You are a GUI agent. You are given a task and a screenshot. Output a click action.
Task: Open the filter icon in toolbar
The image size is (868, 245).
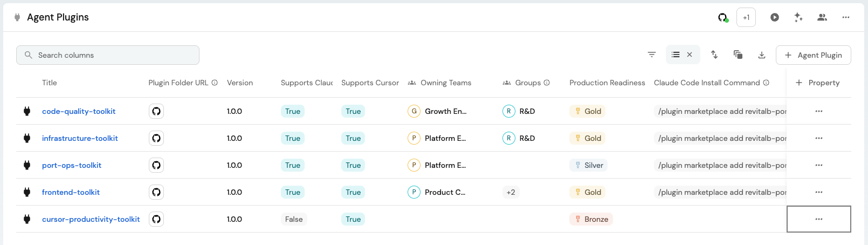click(652, 55)
